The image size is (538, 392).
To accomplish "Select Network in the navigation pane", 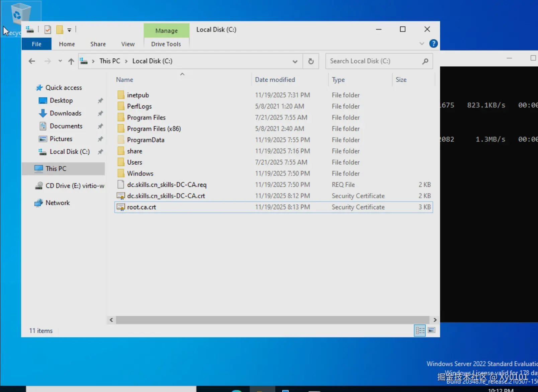I will coord(58,203).
